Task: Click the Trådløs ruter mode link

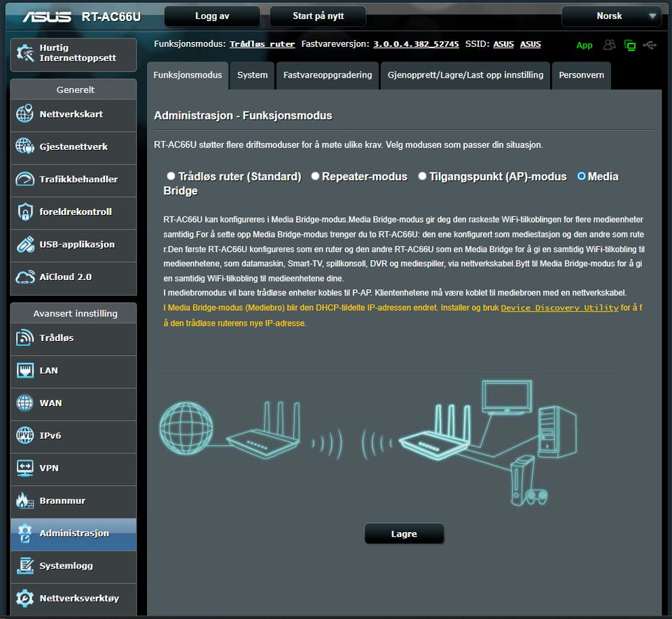Action: tap(262, 44)
